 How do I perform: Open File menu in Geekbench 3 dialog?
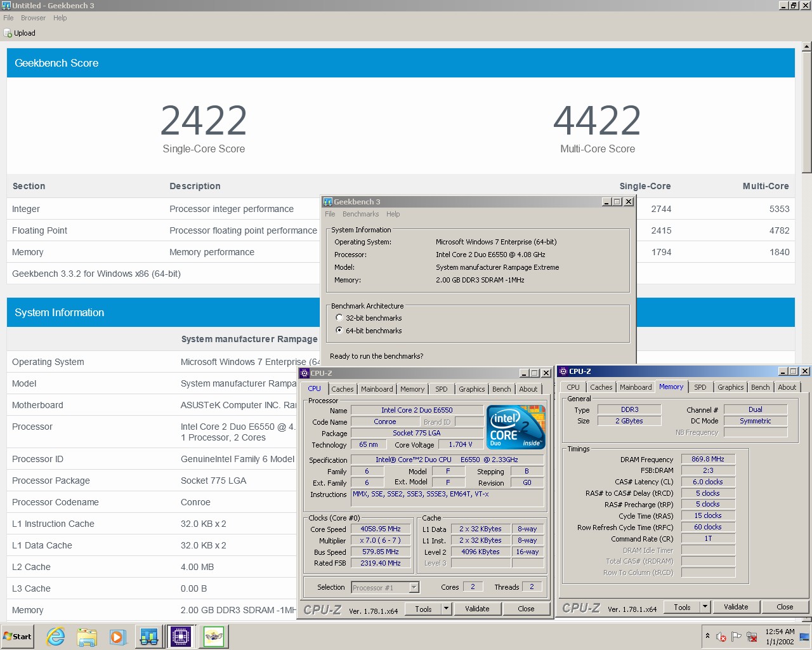[330, 214]
